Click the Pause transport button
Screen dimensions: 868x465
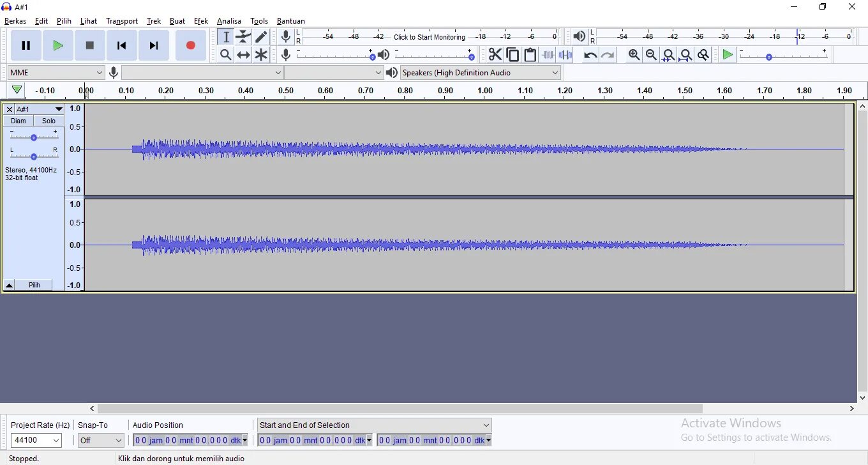tap(26, 45)
